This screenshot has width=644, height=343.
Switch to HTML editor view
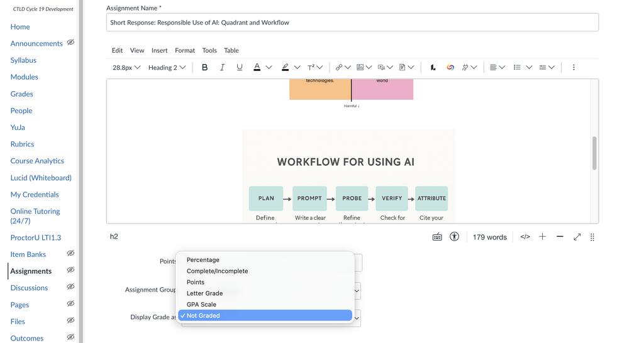click(525, 237)
